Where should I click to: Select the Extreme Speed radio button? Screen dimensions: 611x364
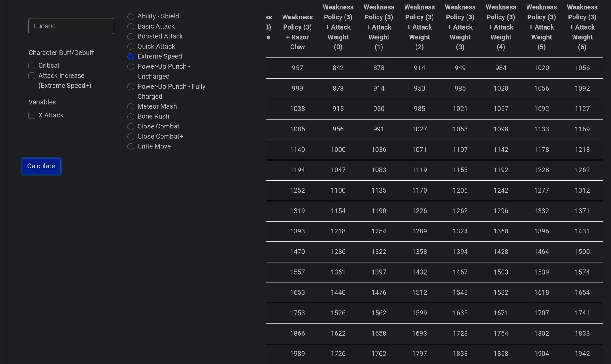131,56
